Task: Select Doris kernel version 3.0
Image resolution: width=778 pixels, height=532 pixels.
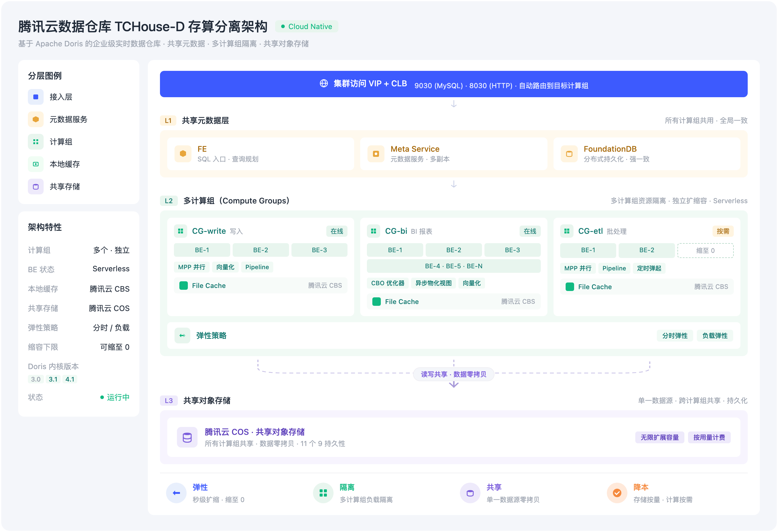Action: pyautogui.click(x=36, y=379)
